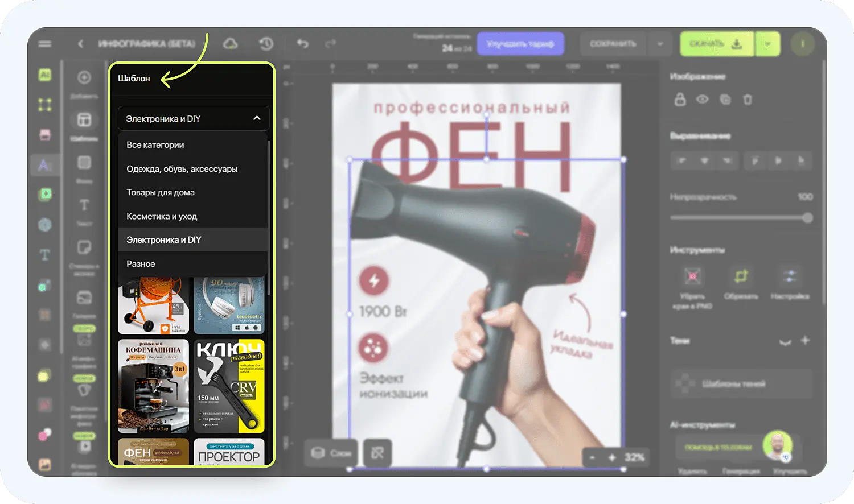Choose Все категории from the list

[192, 145]
